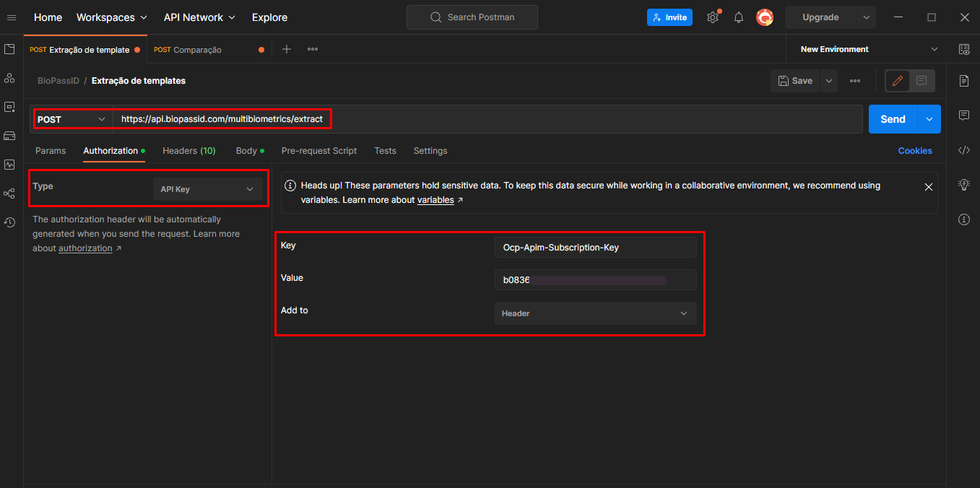Select the Extração de template request tab
The height and width of the screenshot is (488, 980).
click(85, 50)
